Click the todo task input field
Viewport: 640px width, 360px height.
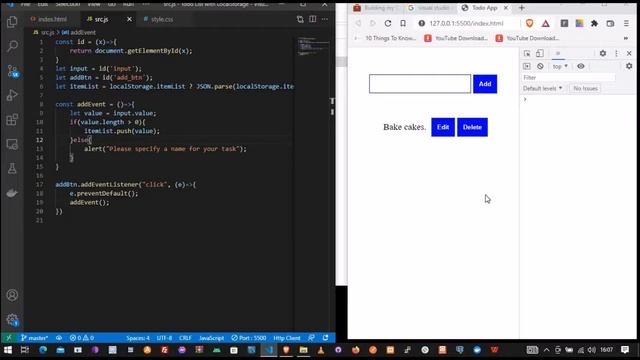click(x=420, y=84)
